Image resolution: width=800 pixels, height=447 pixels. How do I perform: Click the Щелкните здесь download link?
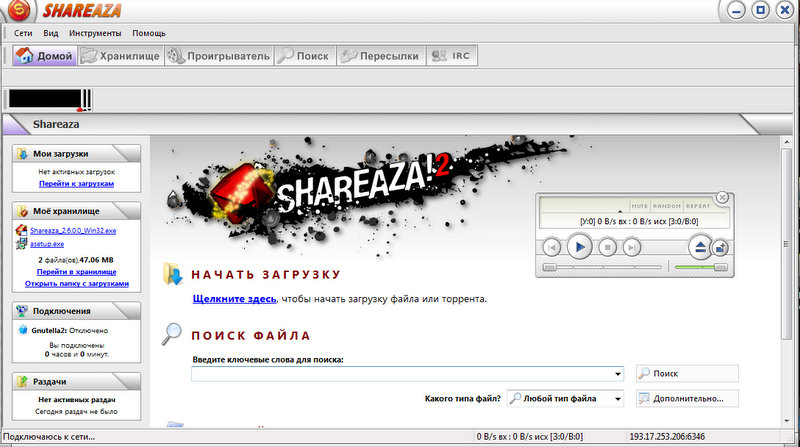[234, 299]
